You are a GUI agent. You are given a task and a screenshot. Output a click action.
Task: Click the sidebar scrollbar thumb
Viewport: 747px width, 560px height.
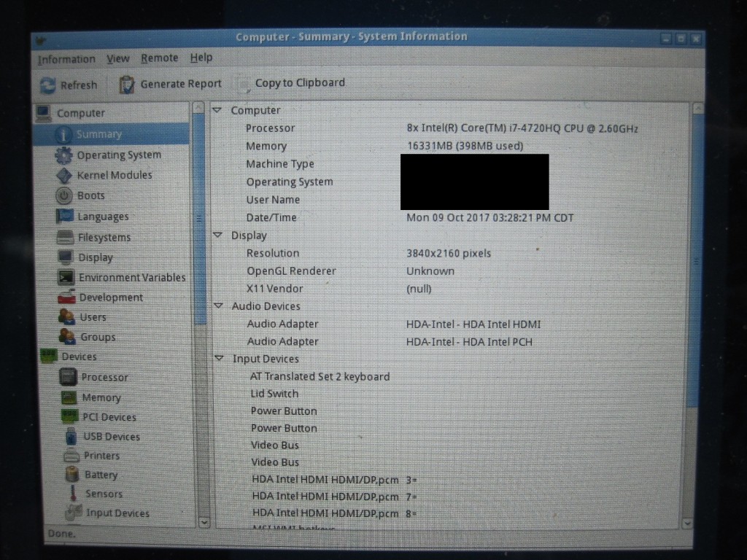[200, 219]
